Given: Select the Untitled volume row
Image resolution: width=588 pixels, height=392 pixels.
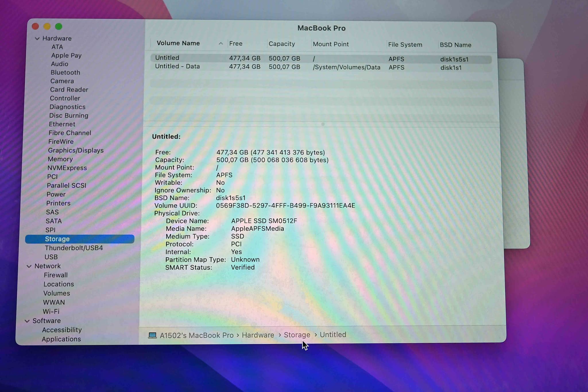Looking at the screenshot, I should click(x=321, y=59).
